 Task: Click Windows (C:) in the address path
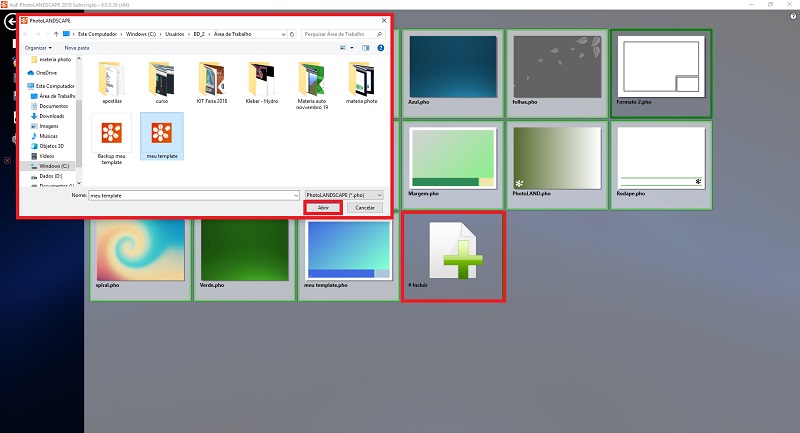point(141,34)
